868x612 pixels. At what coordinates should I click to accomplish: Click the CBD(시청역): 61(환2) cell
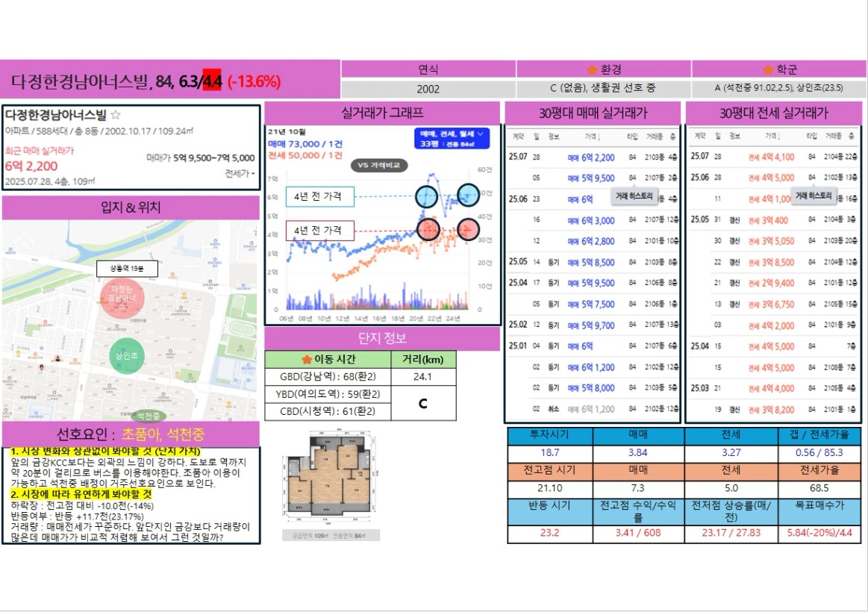click(x=328, y=411)
